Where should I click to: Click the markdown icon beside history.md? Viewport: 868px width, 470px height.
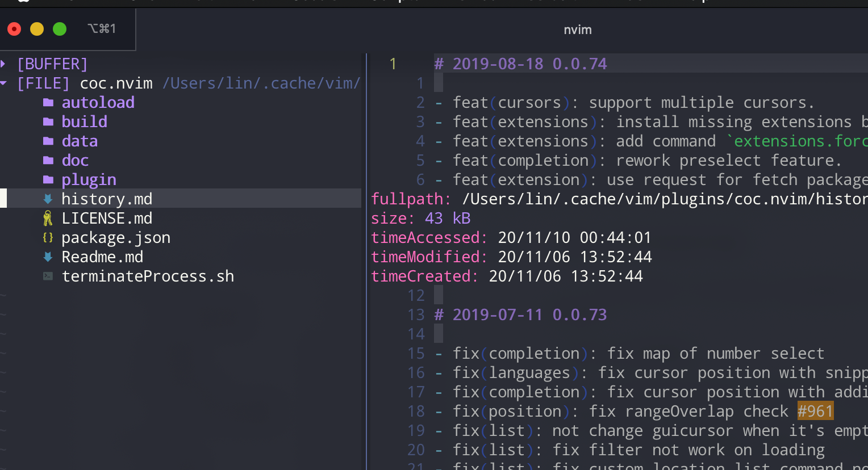click(x=48, y=199)
